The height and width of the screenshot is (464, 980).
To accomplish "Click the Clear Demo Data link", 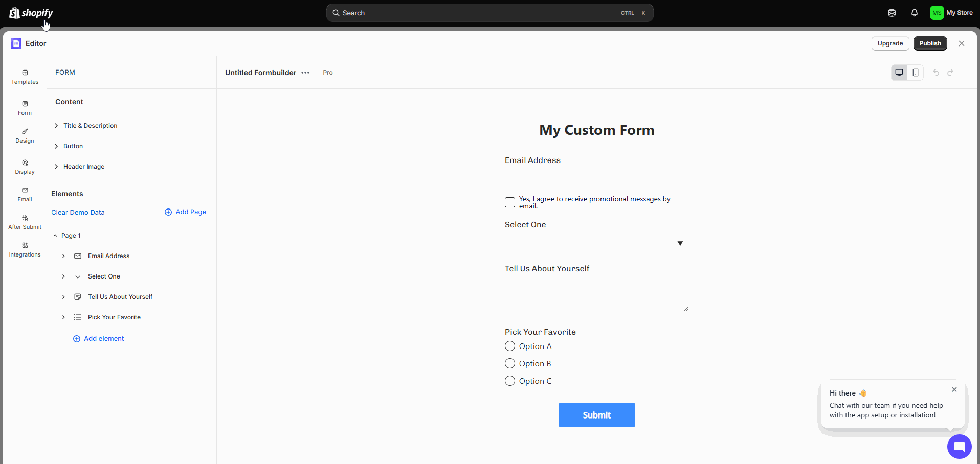I will (78, 213).
